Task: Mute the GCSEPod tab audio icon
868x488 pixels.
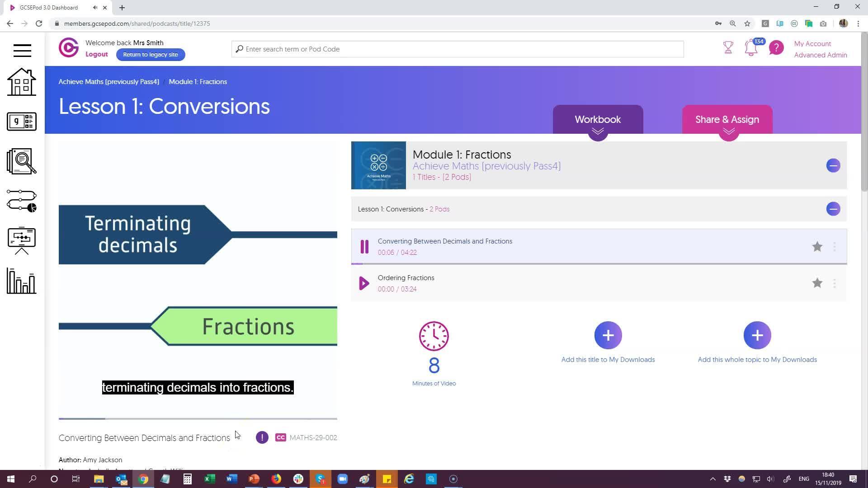Action: tap(95, 8)
